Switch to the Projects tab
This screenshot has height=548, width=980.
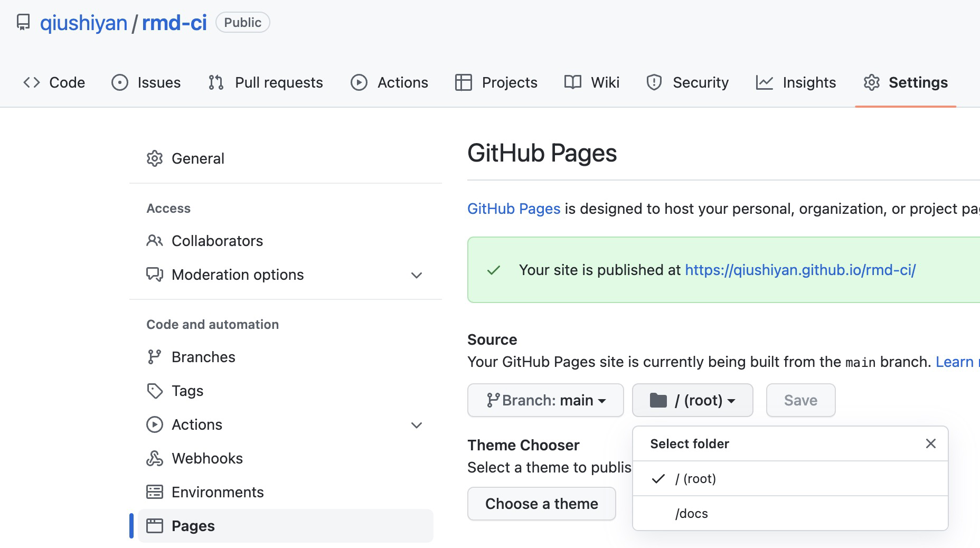496,82
